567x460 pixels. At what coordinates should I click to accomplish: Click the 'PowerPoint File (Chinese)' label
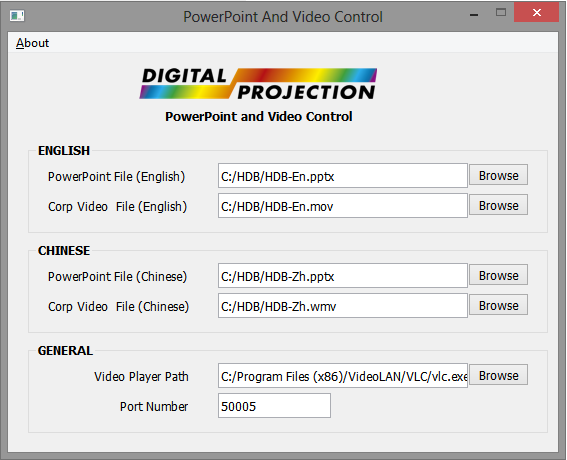[118, 277]
